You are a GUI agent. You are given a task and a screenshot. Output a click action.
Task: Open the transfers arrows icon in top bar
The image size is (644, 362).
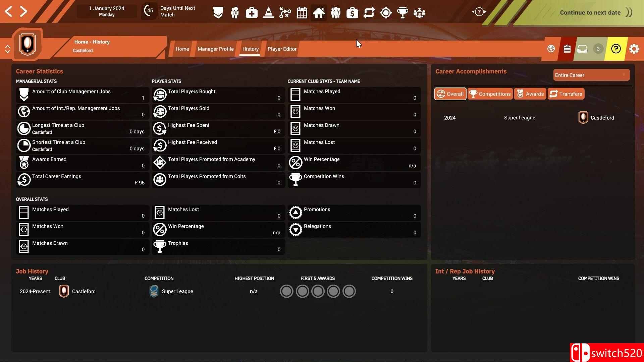pyautogui.click(x=369, y=13)
